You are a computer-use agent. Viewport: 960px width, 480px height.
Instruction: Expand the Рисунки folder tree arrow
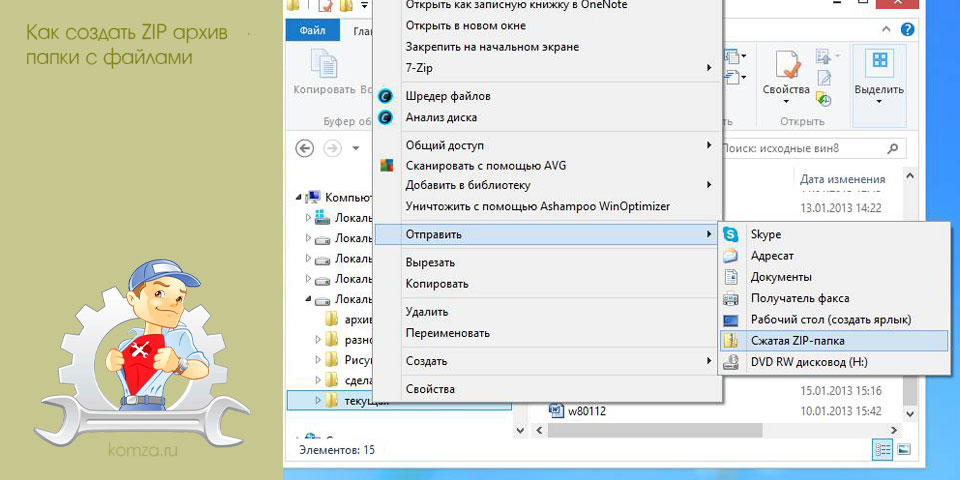coord(317,359)
